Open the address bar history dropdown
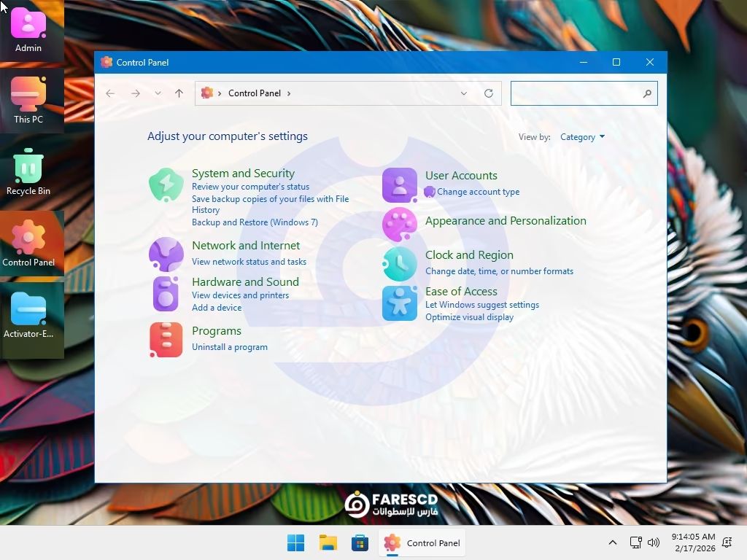The height and width of the screenshot is (560, 747). coord(463,93)
